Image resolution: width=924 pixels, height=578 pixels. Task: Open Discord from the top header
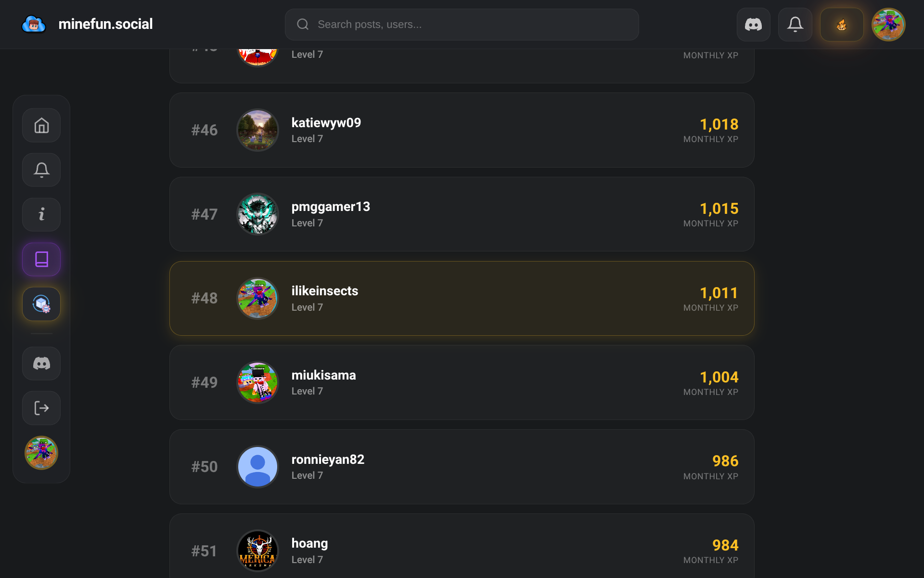click(753, 25)
